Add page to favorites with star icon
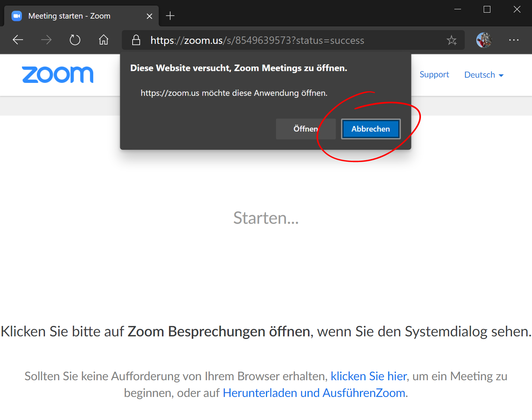Screen dimensions: 532x420 coord(452,40)
